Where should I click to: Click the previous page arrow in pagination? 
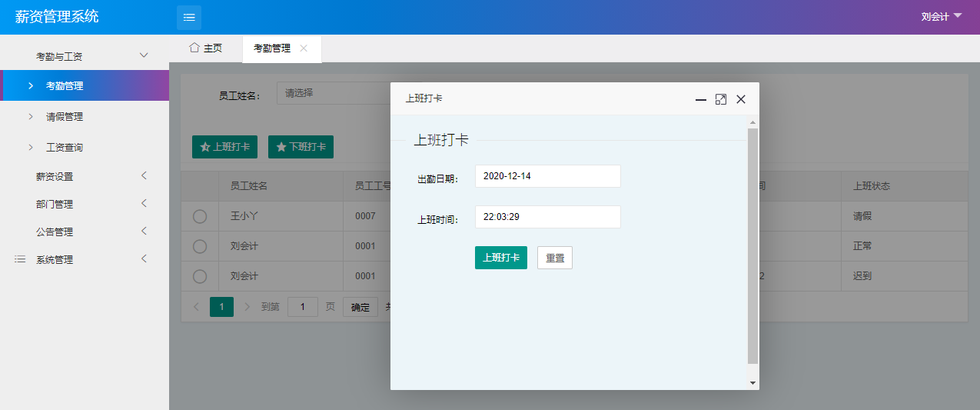coord(196,307)
